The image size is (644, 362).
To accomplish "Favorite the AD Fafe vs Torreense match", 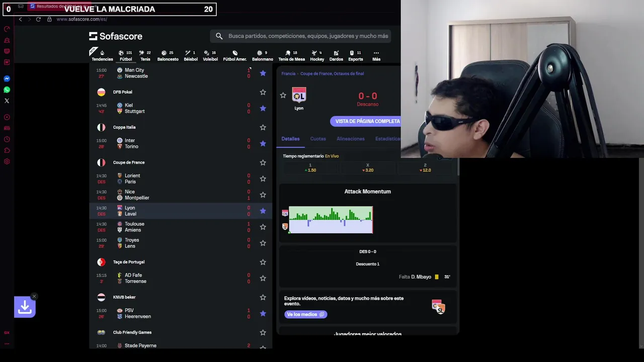I will point(263,278).
